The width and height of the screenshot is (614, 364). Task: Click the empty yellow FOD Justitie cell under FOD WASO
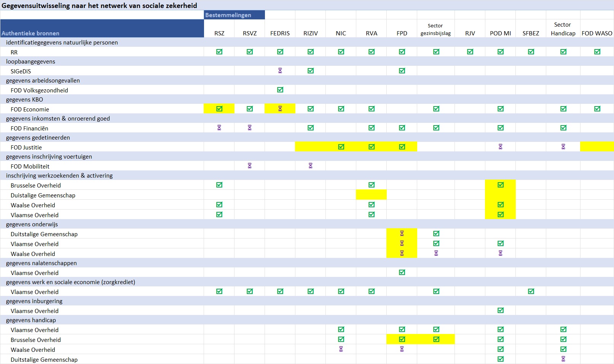click(597, 147)
